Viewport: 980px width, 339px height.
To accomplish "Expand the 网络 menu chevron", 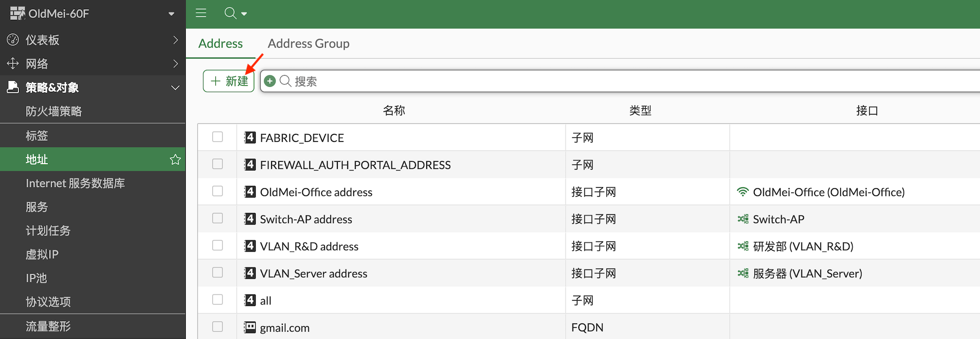I will coord(176,64).
